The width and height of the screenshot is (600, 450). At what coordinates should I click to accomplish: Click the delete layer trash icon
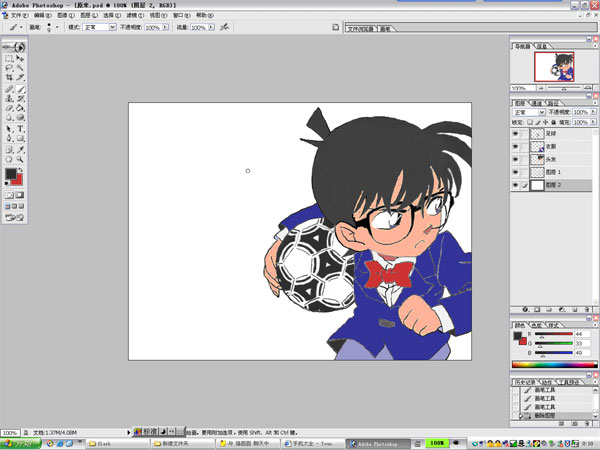pyautogui.click(x=587, y=309)
